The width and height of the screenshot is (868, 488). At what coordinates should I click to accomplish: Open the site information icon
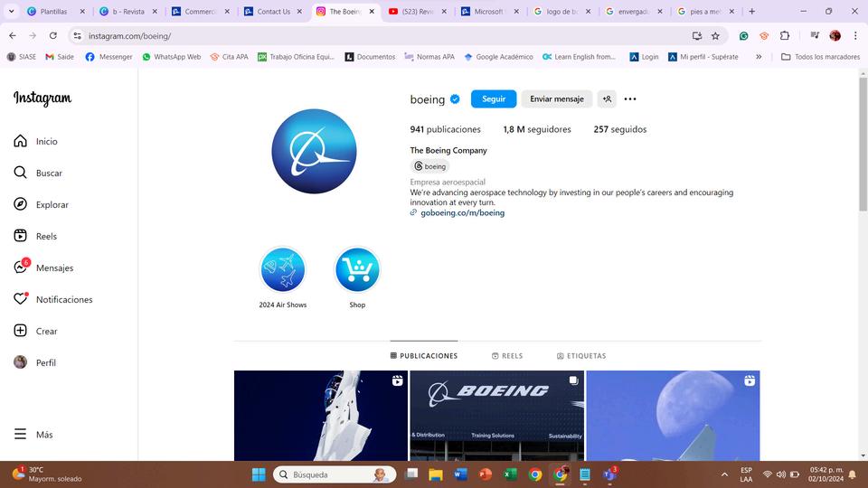78,35
